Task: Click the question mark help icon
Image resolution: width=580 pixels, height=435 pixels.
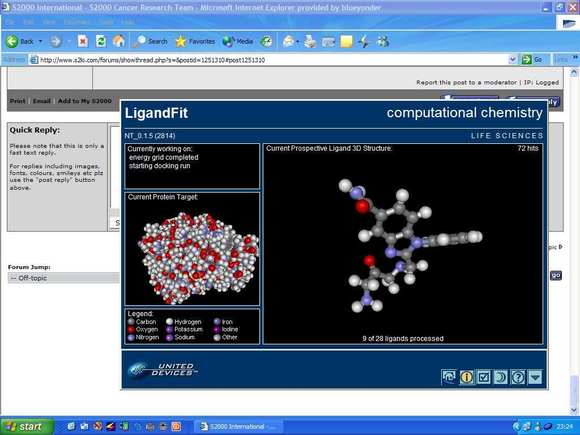Action: tap(518, 377)
